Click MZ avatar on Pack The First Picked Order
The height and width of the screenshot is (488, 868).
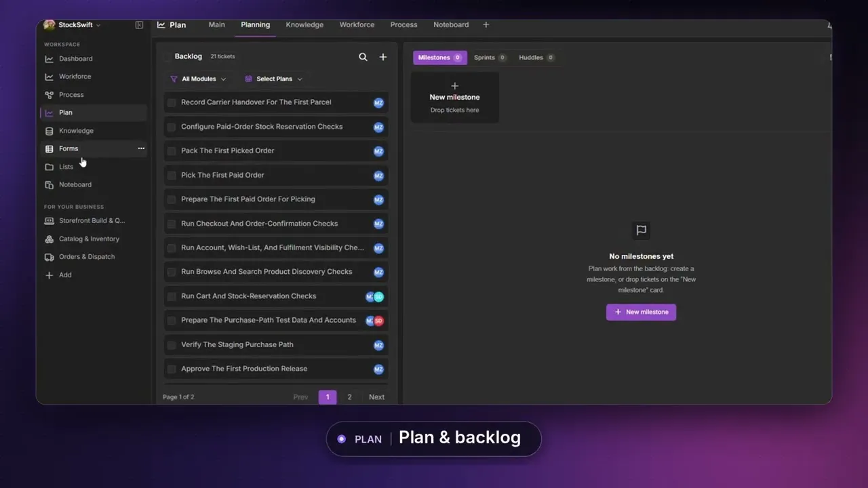point(378,151)
